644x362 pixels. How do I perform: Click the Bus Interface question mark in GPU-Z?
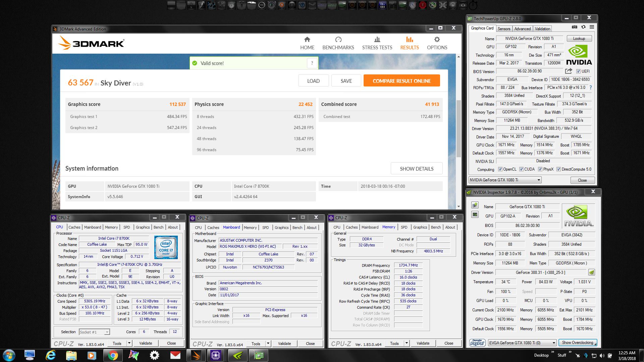click(591, 87)
